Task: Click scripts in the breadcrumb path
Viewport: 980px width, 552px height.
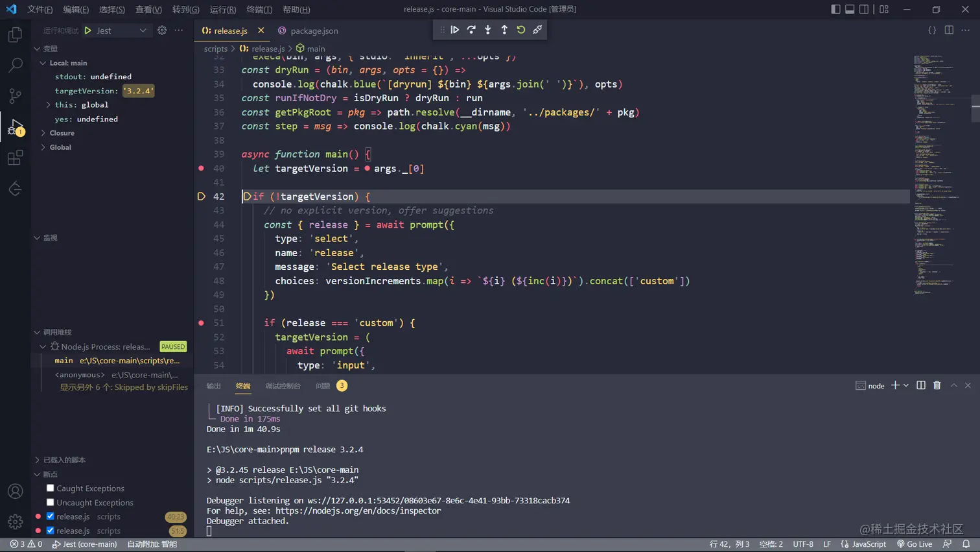Action: pyautogui.click(x=216, y=49)
